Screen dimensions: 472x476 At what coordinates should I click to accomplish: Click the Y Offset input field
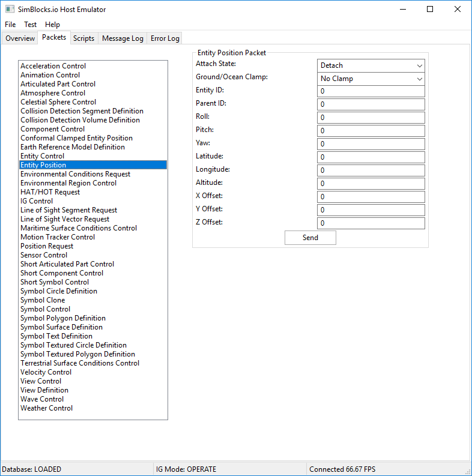371,210
